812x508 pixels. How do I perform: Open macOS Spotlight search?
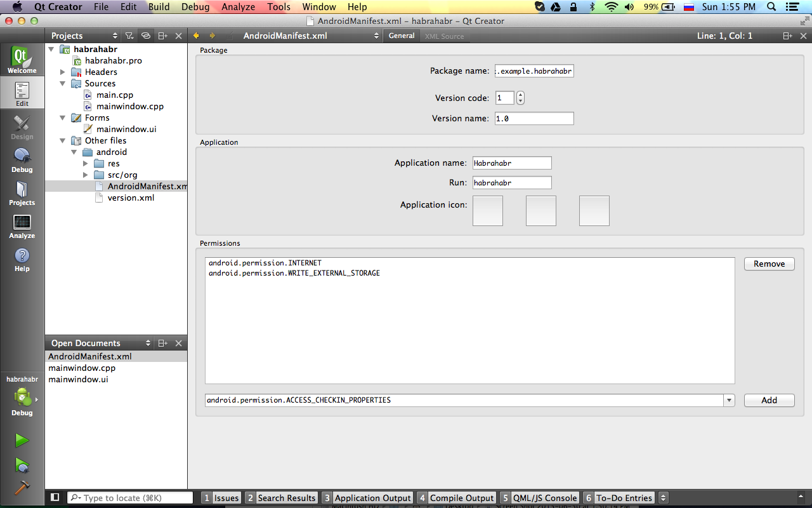coord(771,7)
